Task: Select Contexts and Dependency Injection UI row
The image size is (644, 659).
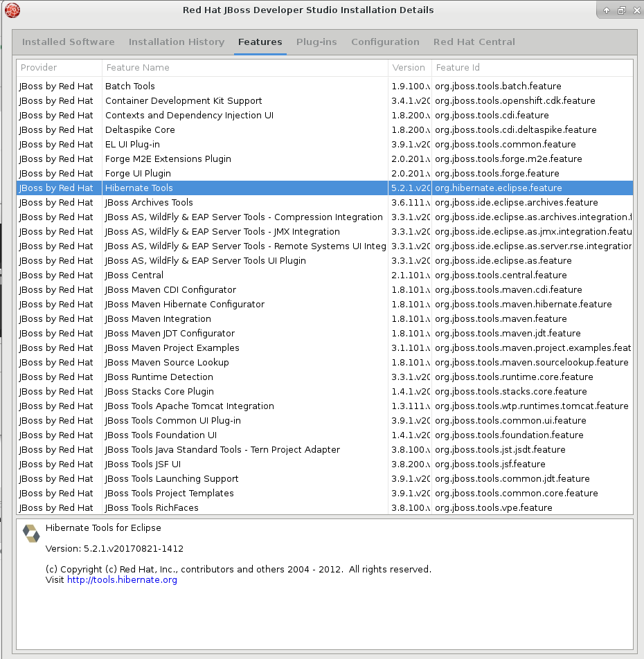Action: click(325, 115)
